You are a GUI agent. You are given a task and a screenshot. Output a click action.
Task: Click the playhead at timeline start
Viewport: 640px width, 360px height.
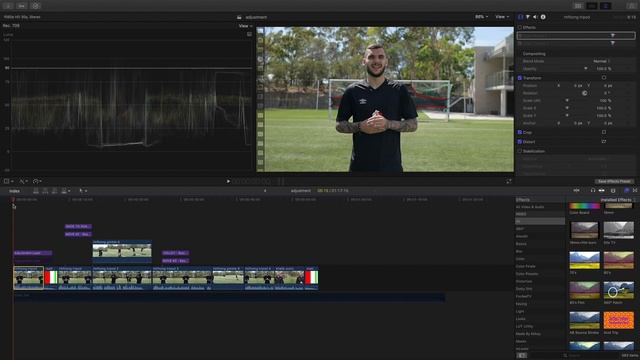click(x=13, y=200)
